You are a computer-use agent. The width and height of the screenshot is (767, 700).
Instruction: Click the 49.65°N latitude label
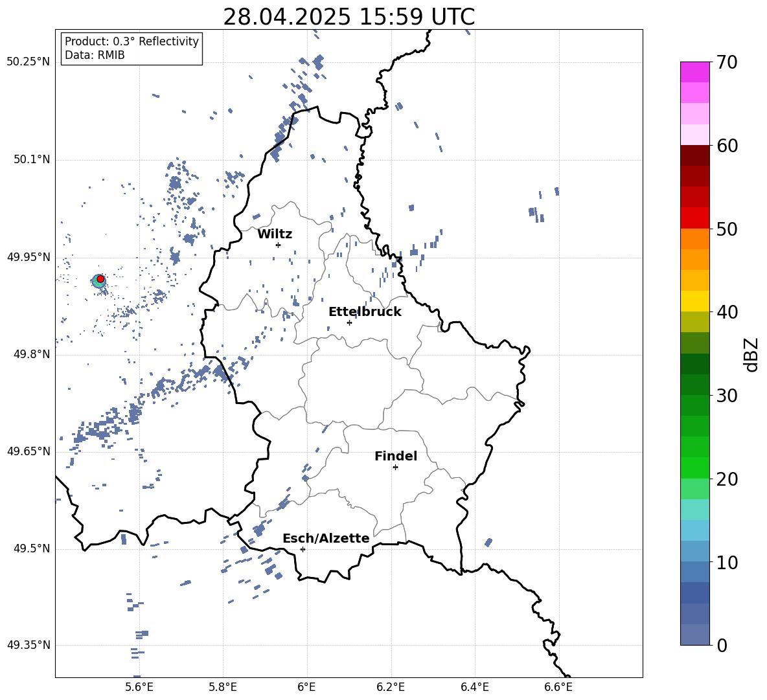(x=29, y=451)
